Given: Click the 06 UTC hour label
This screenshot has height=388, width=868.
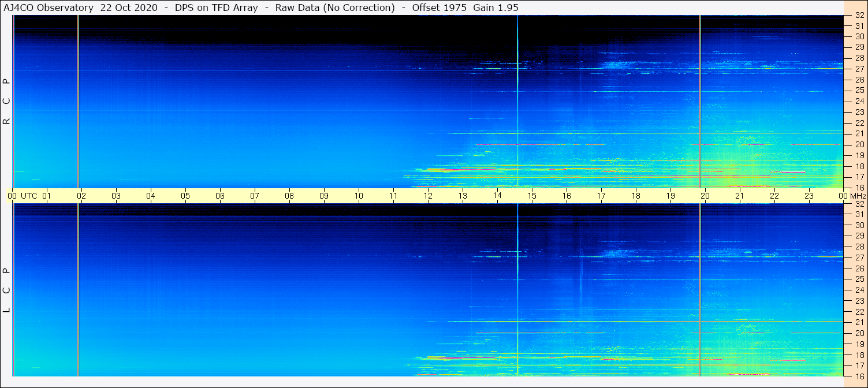Looking at the screenshot, I should click(x=220, y=196).
